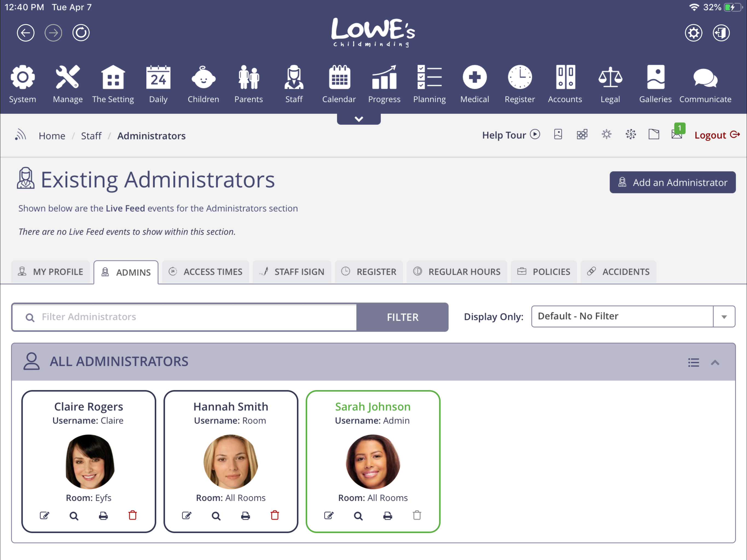
Task: Follow the Home breadcrumb link
Action: [x=52, y=136]
